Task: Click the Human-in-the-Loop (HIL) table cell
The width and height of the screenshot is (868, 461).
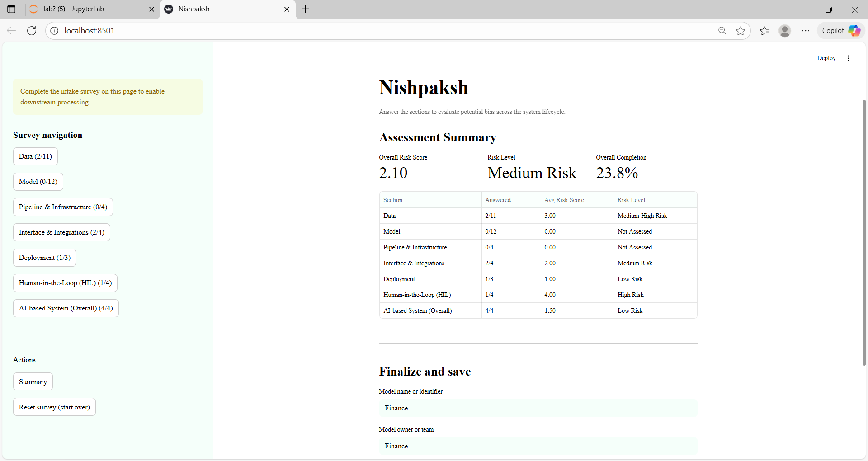Action: coord(430,295)
